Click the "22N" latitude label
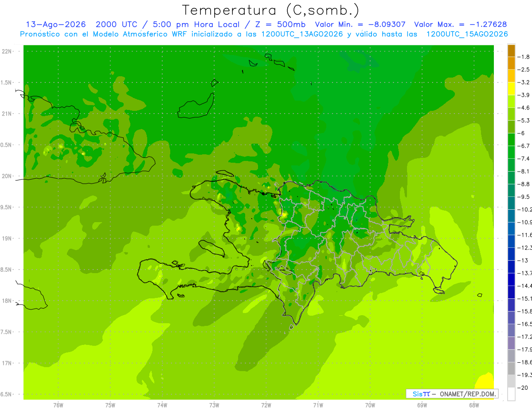Screen dimensions: 532x411 [7, 51]
